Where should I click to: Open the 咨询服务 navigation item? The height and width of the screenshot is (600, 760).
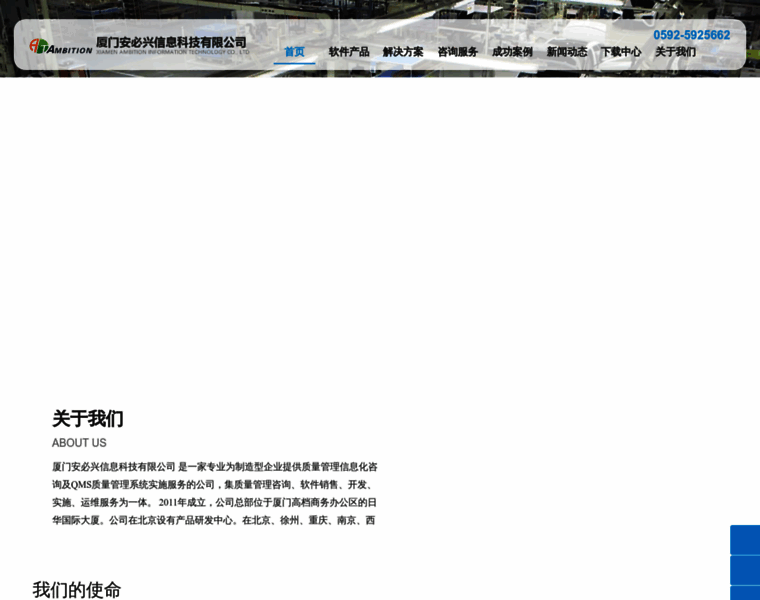point(458,52)
